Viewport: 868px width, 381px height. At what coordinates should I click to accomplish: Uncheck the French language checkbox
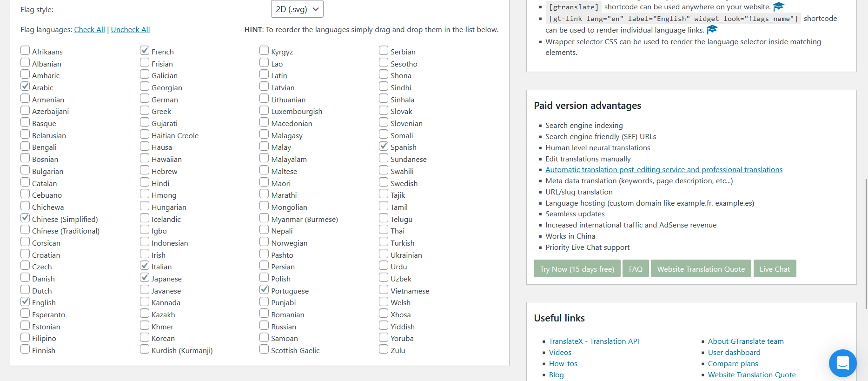coord(145,51)
